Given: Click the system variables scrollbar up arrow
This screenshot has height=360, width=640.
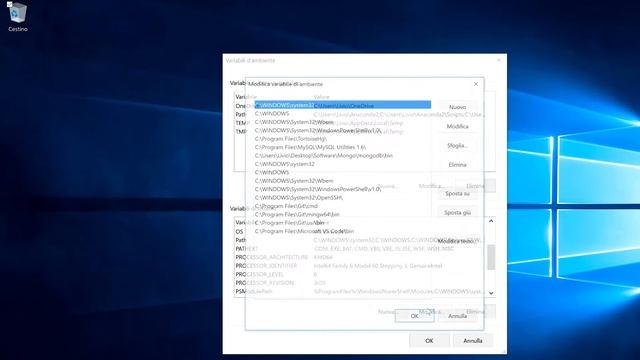Looking at the screenshot, I should point(491,221).
